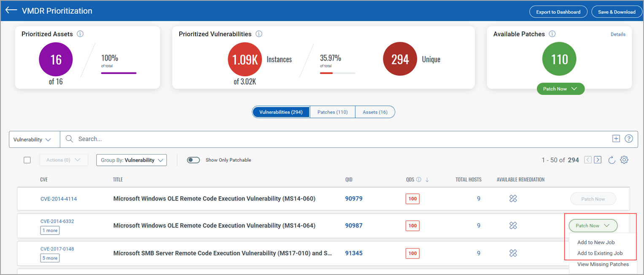Screen dimensions: 644x275
Task: Click the add search filter plus icon
Action: click(x=616, y=138)
